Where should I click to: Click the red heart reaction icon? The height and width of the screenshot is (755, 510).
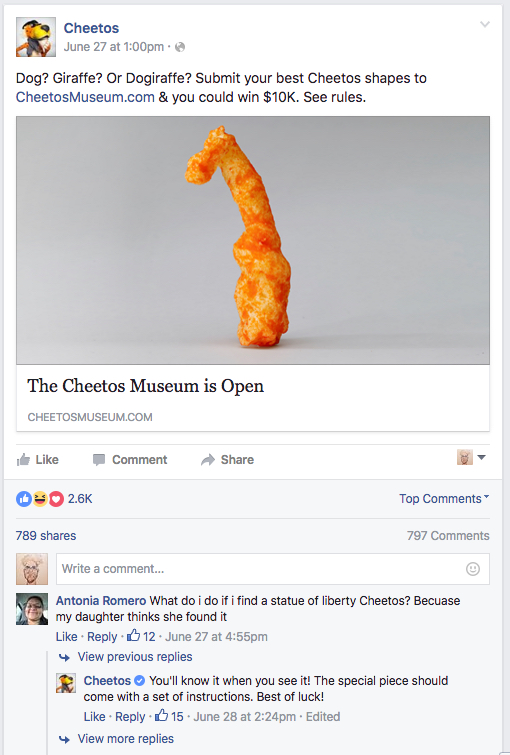[x=56, y=499]
